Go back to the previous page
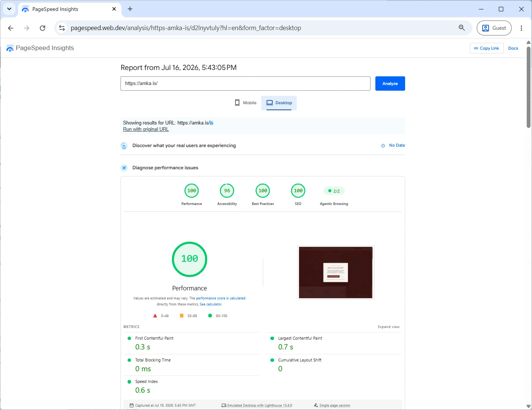Viewport: 532px width, 410px height. 11,28
